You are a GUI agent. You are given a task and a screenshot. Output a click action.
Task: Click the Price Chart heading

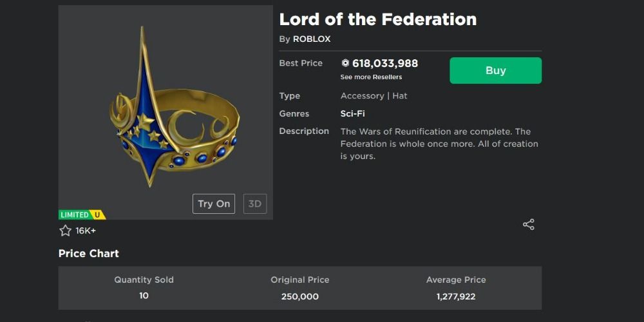(x=89, y=253)
